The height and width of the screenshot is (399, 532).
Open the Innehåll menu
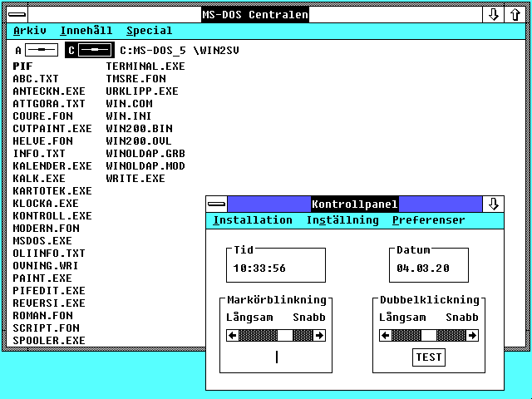[86, 31]
